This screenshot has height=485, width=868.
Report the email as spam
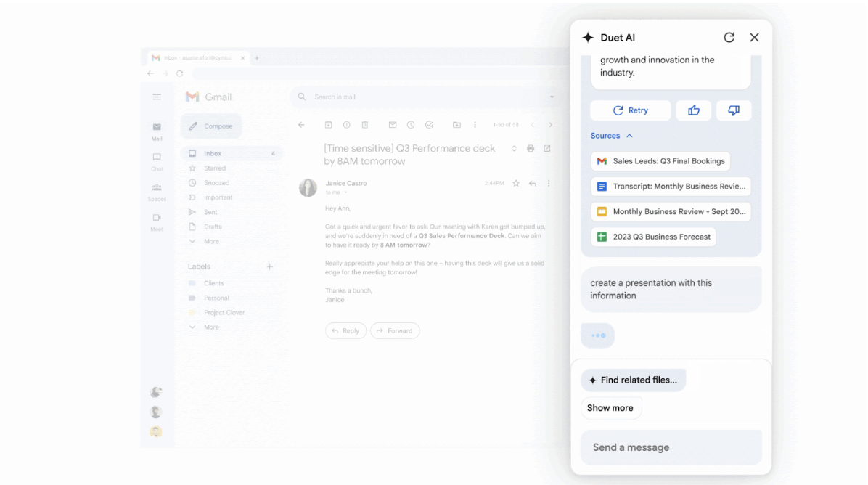coord(346,125)
